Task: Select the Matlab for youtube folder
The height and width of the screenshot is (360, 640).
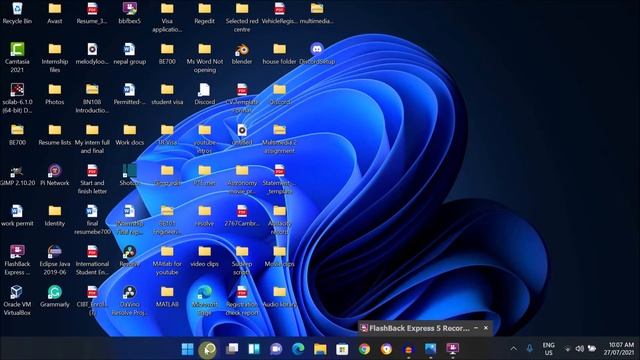Action: [167, 260]
